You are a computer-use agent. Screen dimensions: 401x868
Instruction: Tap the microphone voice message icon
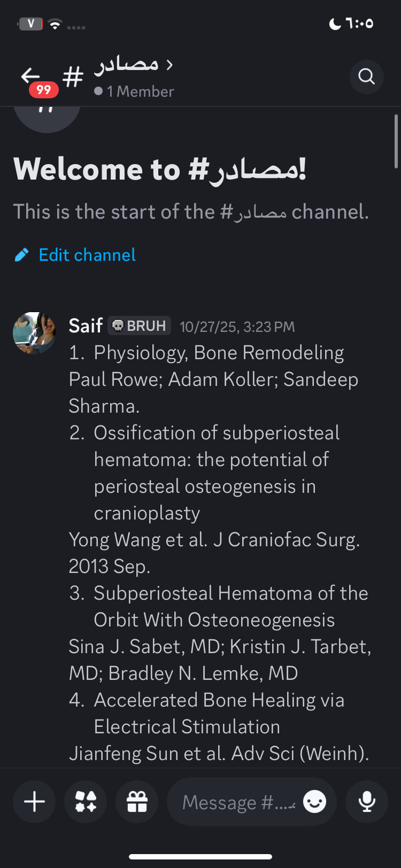(367, 802)
